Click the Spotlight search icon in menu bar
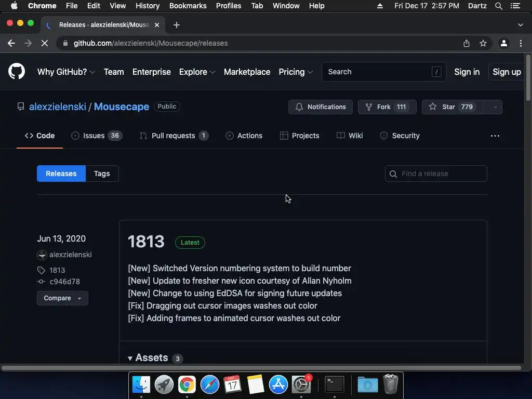532x399 pixels. click(x=498, y=6)
